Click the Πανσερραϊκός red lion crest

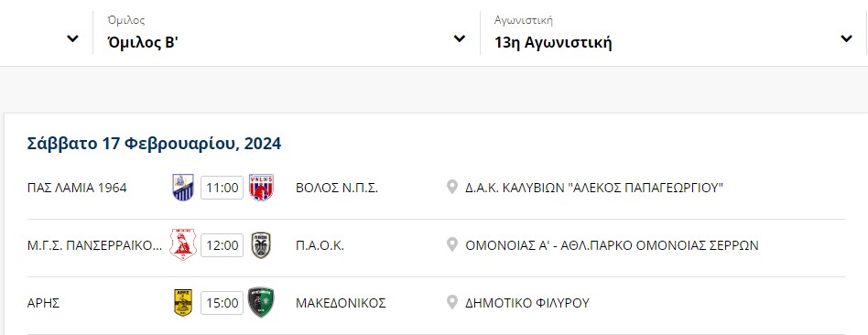[x=183, y=245]
